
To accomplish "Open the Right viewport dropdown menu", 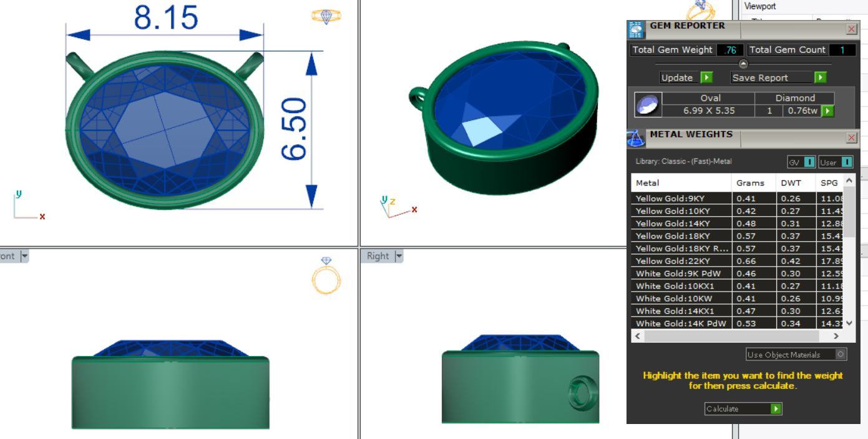I will pyautogui.click(x=399, y=256).
